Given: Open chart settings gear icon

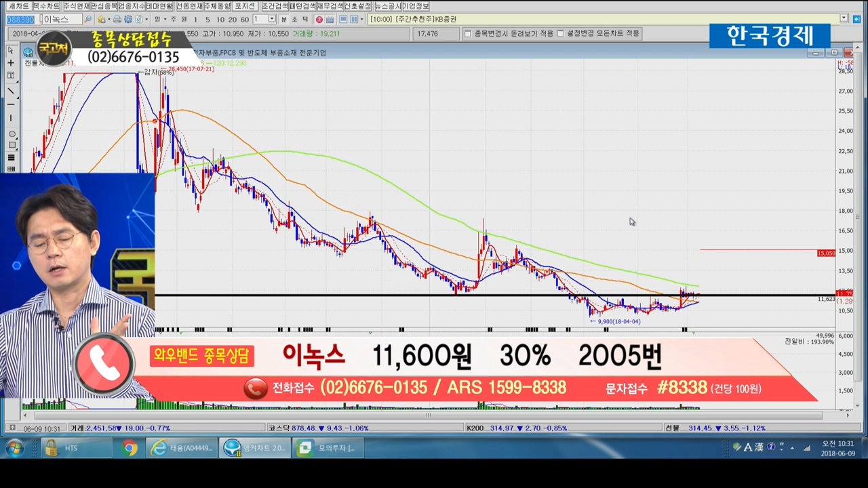Looking at the screenshot, I should [x=128, y=20].
